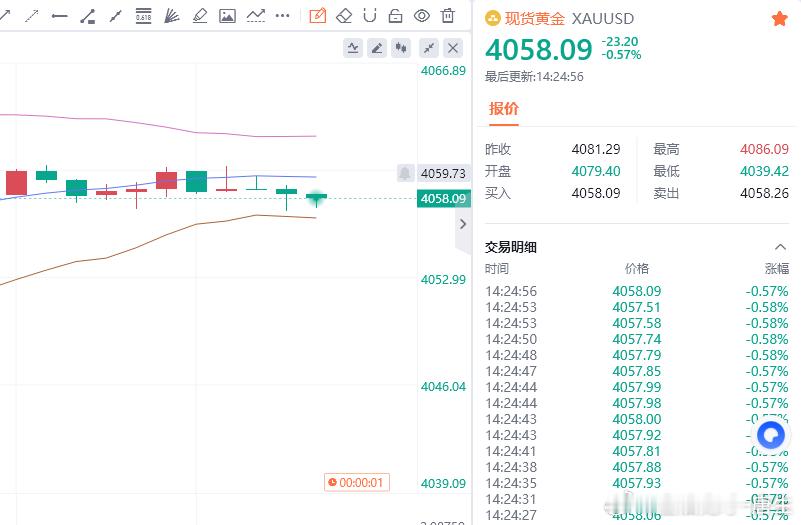The height and width of the screenshot is (525, 801).
Task: Click 昨收 value 4081.29
Action: (x=596, y=149)
